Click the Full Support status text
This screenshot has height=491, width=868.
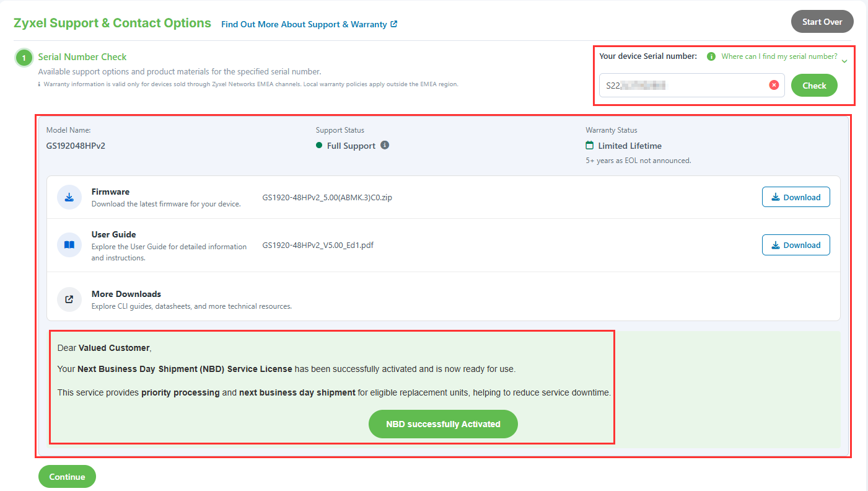click(x=351, y=146)
